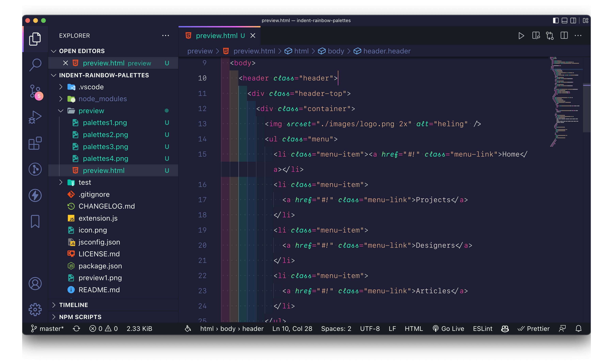Click the Run play icon in editor toolbar
613x364 pixels.
pos(521,36)
